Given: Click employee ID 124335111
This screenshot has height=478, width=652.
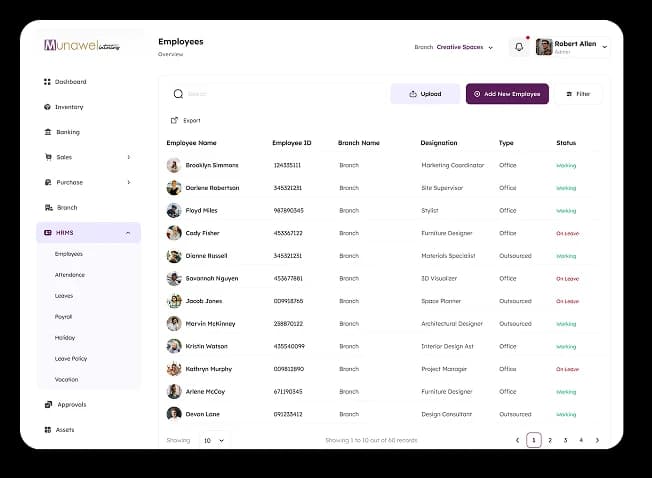Looking at the screenshot, I should (x=287, y=165).
